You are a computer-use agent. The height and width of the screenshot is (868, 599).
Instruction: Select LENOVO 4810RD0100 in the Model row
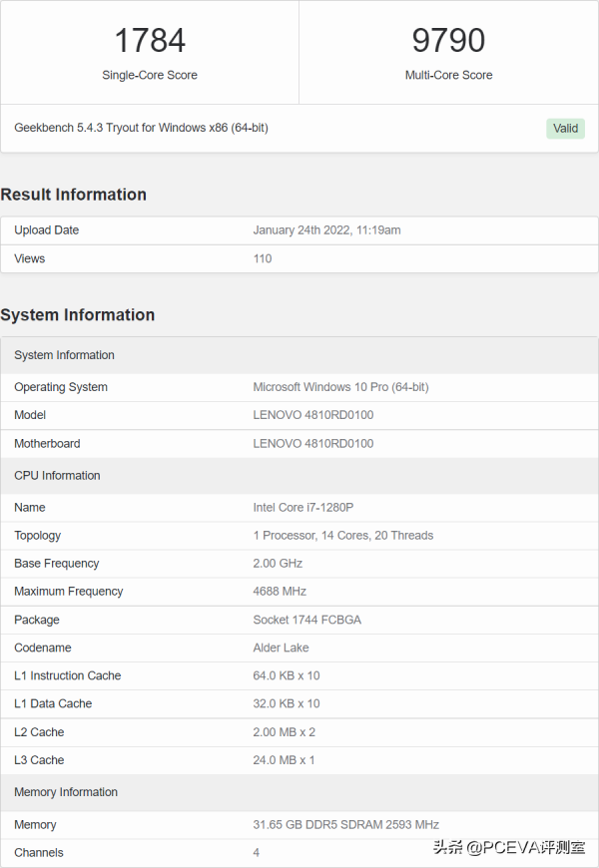(313, 415)
